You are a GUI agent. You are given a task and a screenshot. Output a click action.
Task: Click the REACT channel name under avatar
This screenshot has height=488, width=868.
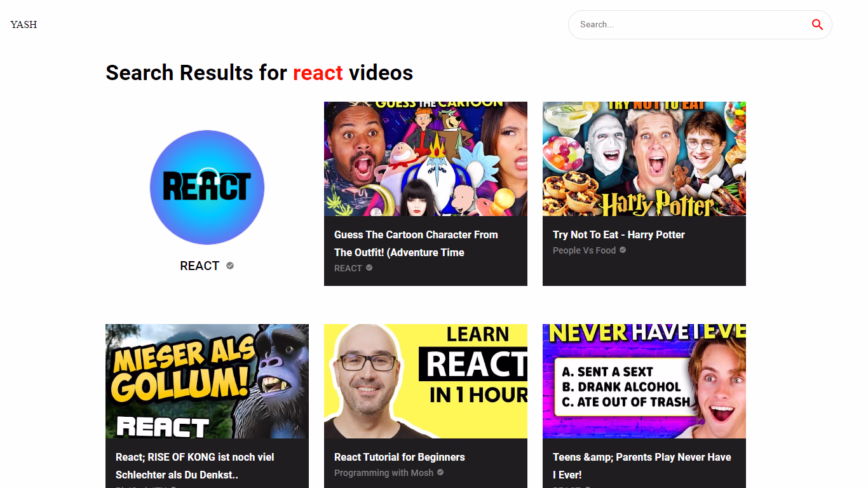200,266
